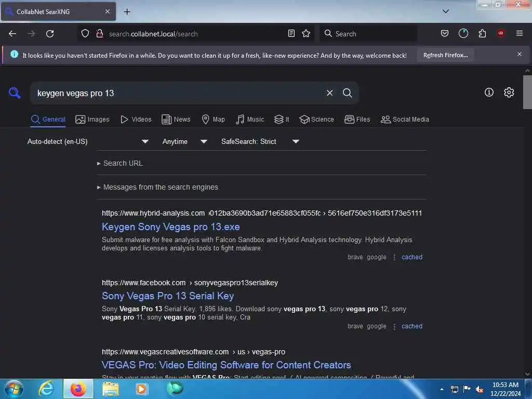
Task: Open the VEGAS Pro: Video Editing Software result
Action: (226, 365)
